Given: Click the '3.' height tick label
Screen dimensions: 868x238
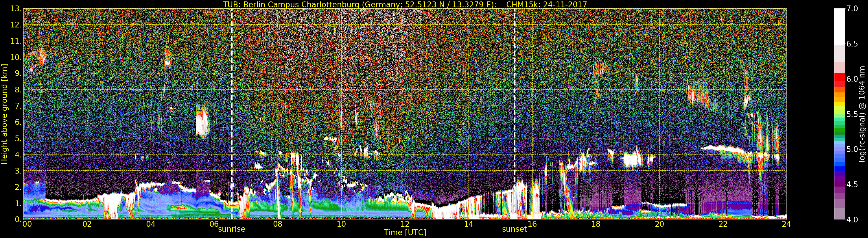Looking at the screenshot, I should (x=18, y=171).
